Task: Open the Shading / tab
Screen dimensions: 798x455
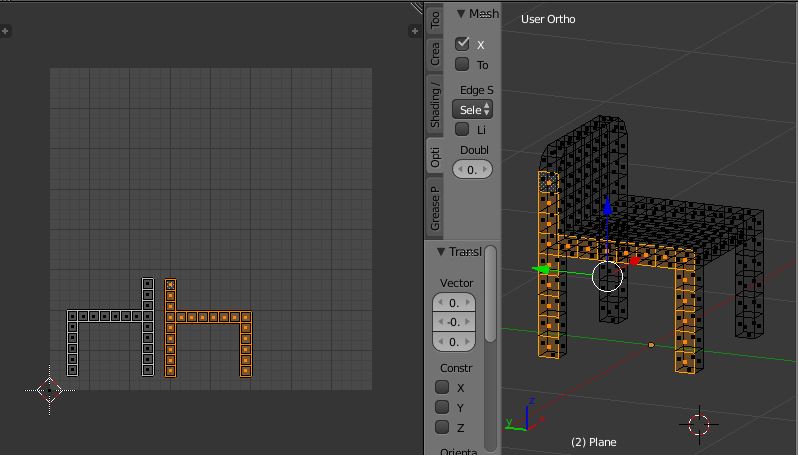Action: [x=435, y=105]
